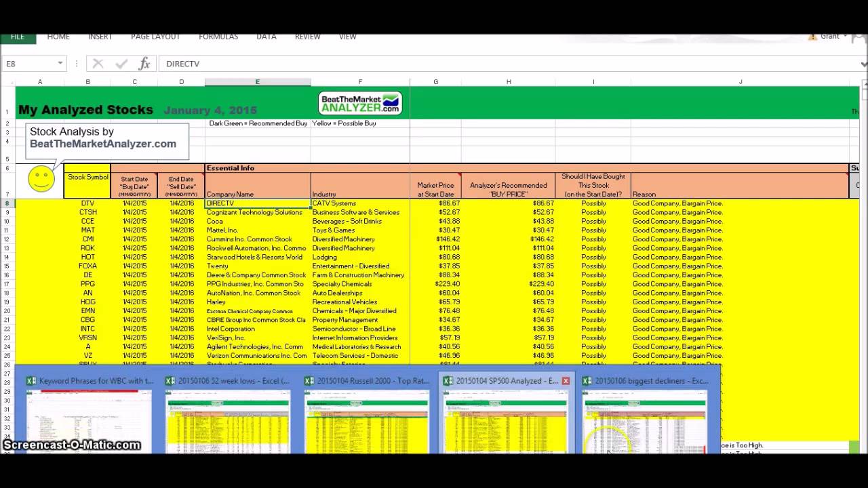Switch to 20150106 biggest decliners window thumbnail

(644, 413)
